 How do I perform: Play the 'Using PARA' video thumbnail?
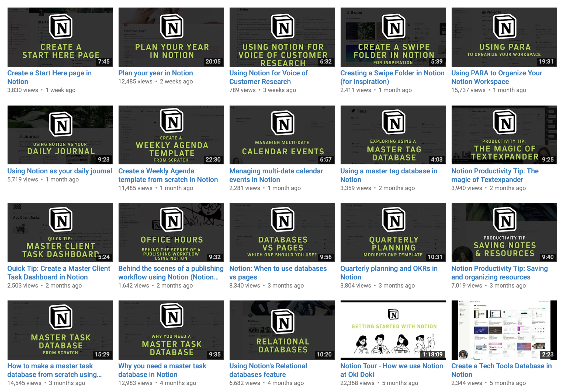tap(504, 37)
